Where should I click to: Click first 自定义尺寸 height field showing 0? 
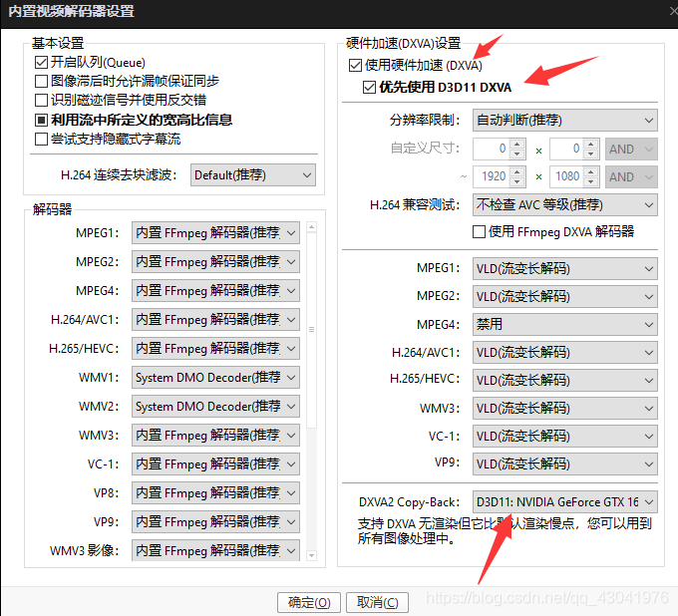[x=566, y=149]
